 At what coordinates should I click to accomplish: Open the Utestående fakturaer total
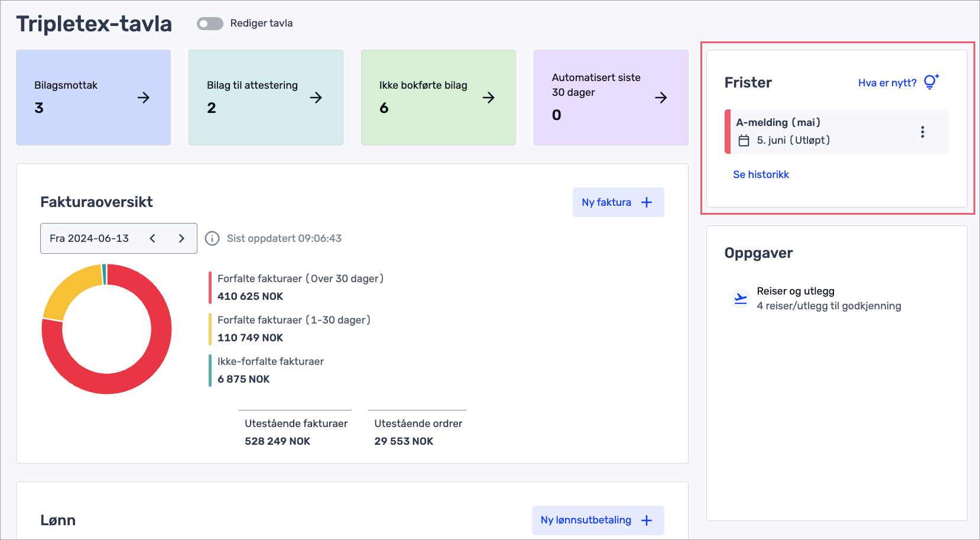pyautogui.click(x=296, y=432)
